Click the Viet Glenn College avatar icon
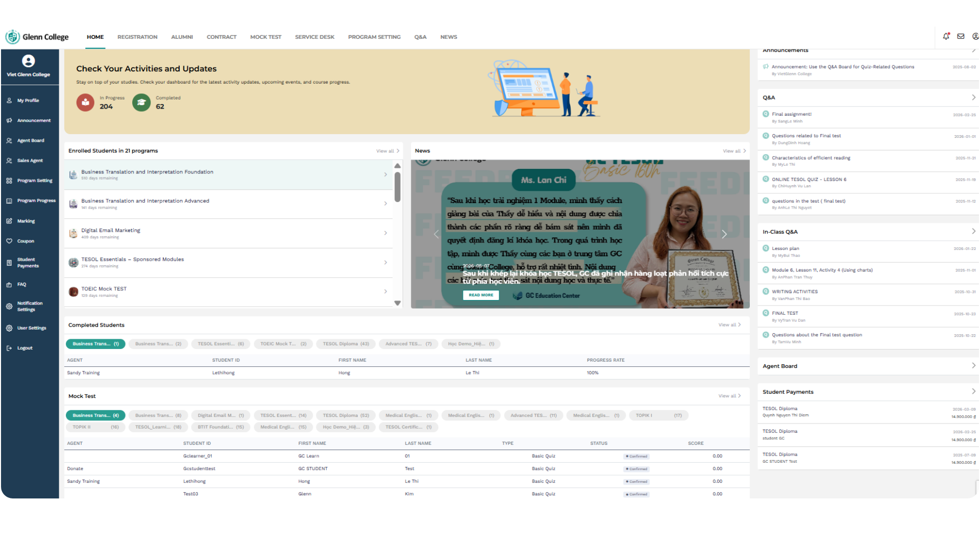Screen dimensions: 980x551 (29, 61)
